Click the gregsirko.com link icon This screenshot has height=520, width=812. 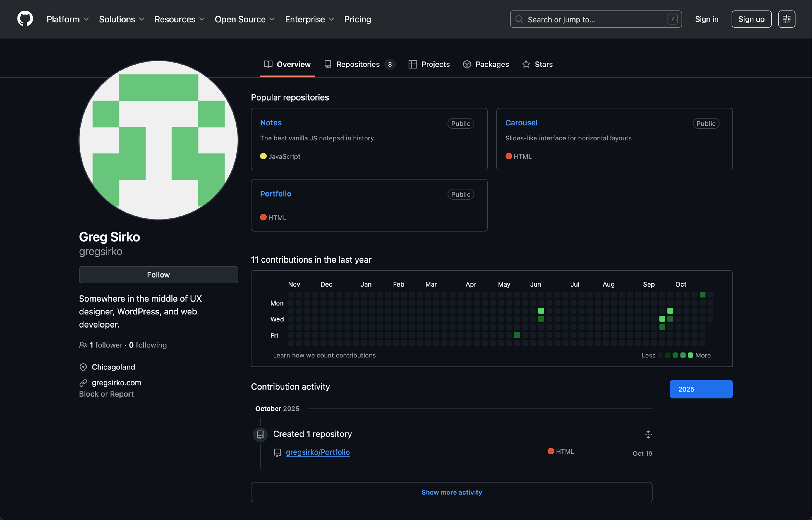(83, 383)
